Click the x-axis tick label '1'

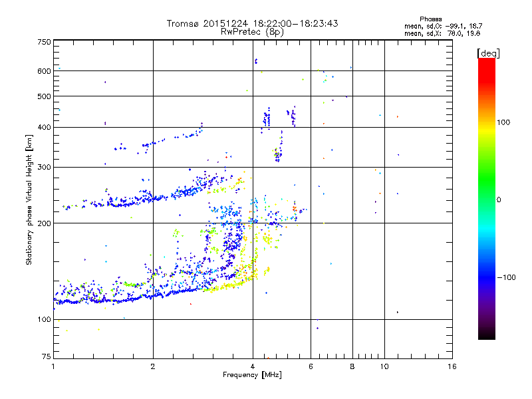coord(53,366)
